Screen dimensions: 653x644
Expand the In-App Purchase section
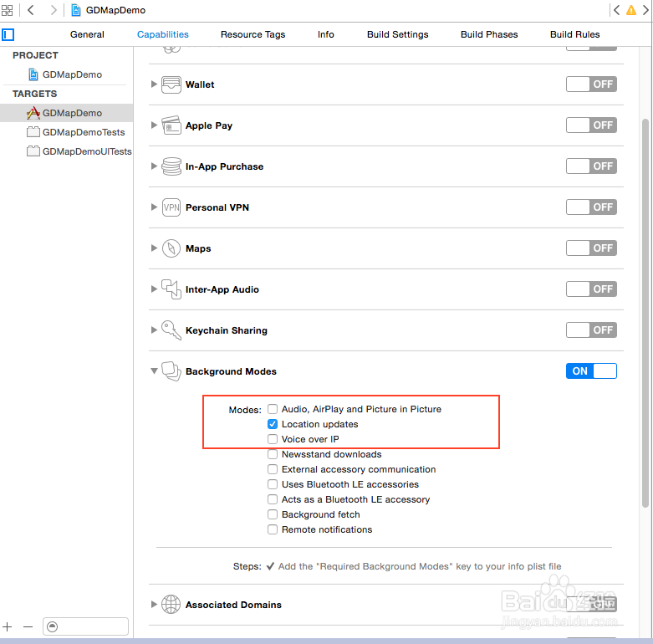coord(154,166)
